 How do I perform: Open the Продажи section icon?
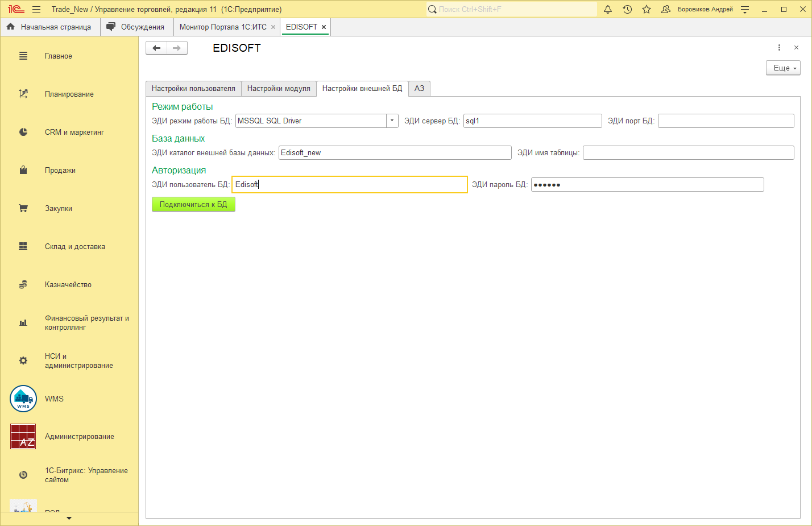[23, 170]
